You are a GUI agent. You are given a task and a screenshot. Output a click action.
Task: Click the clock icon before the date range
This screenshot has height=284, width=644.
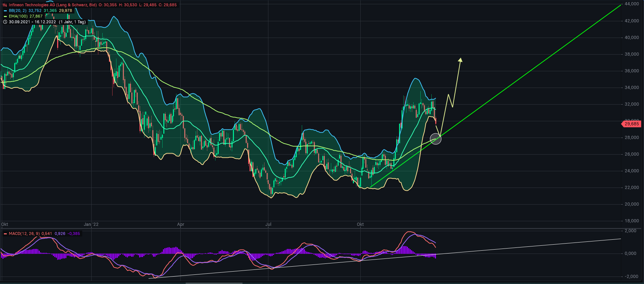point(5,22)
